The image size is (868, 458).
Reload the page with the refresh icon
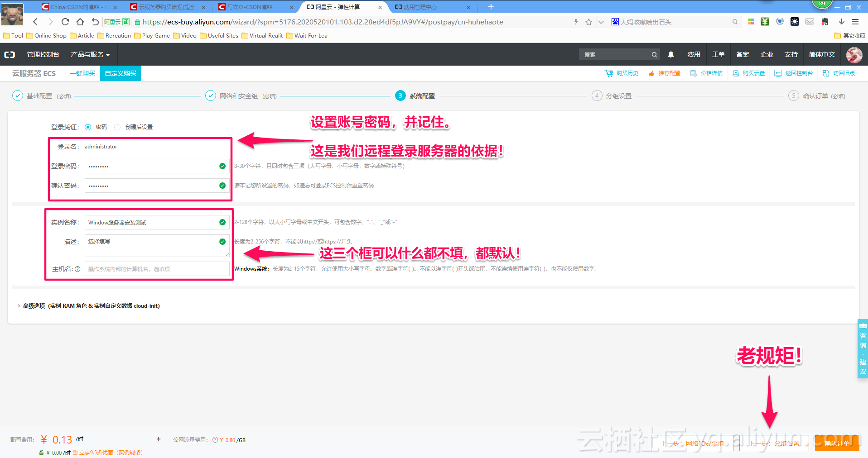[x=65, y=22]
